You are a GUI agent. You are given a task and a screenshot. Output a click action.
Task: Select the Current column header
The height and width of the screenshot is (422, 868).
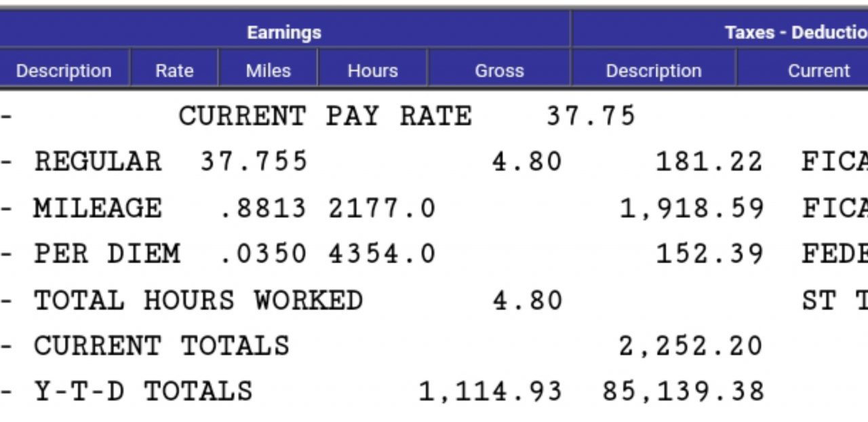[818, 71]
